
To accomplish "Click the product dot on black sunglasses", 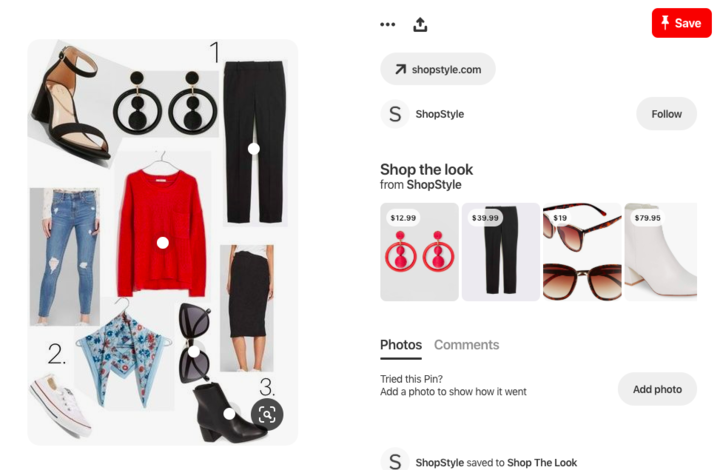I will [x=194, y=352].
